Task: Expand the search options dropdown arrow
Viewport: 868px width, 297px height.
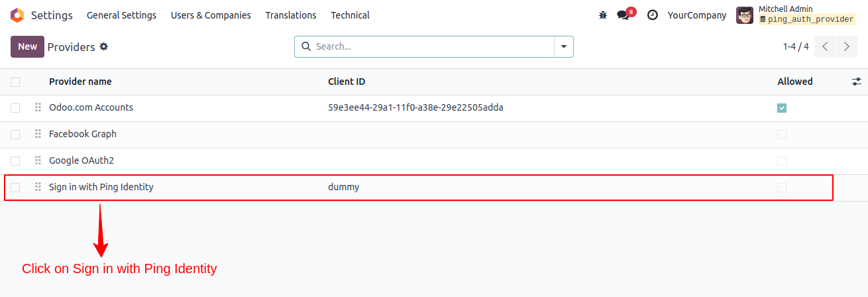Action: pos(564,46)
